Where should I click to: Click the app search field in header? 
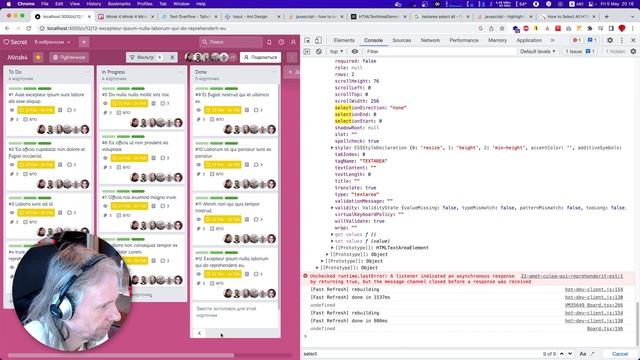231,42
